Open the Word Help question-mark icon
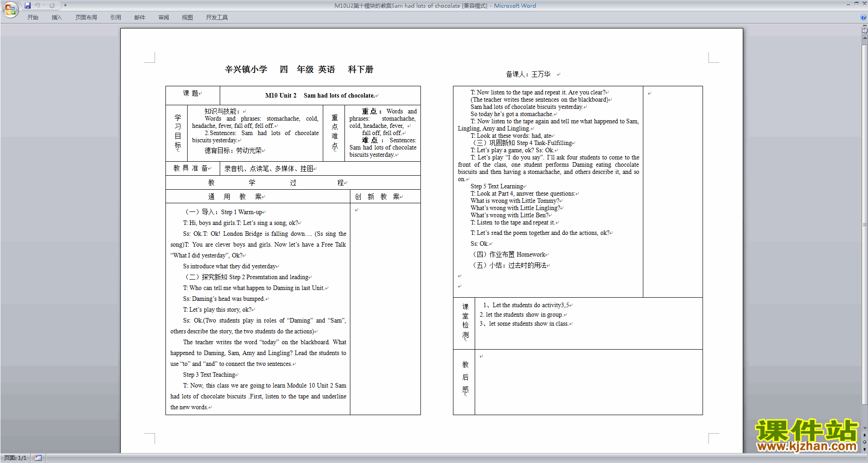 coord(863,17)
